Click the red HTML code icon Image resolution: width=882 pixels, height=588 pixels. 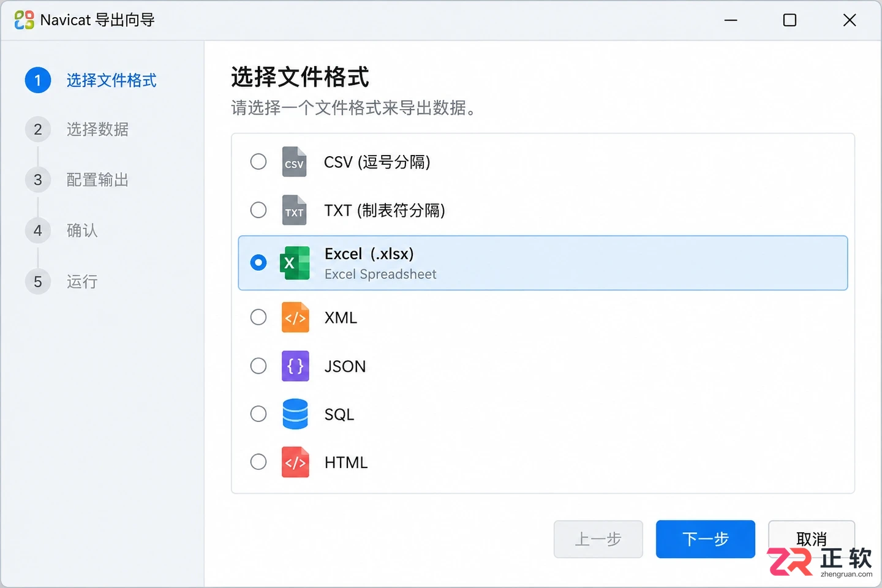(x=295, y=462)
